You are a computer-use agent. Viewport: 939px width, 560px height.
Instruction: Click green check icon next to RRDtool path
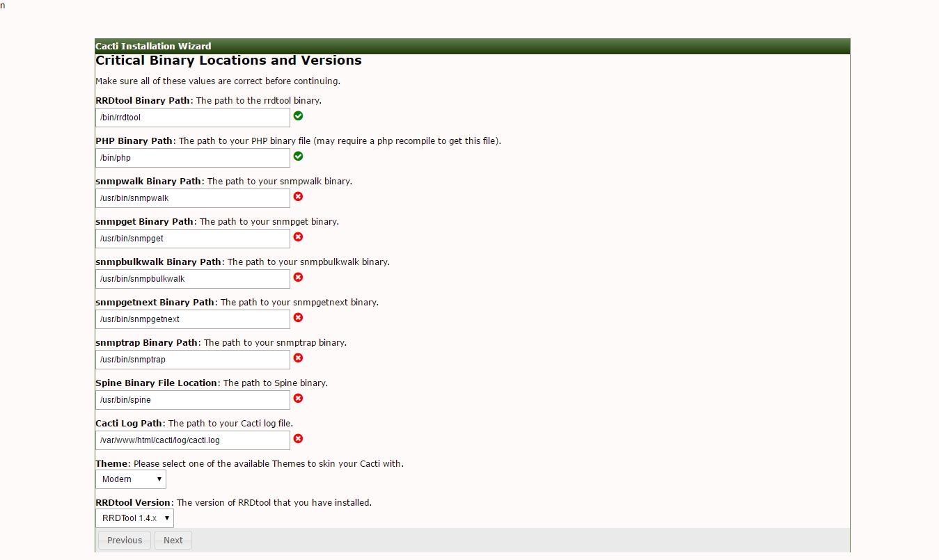[x=298, y=115]
